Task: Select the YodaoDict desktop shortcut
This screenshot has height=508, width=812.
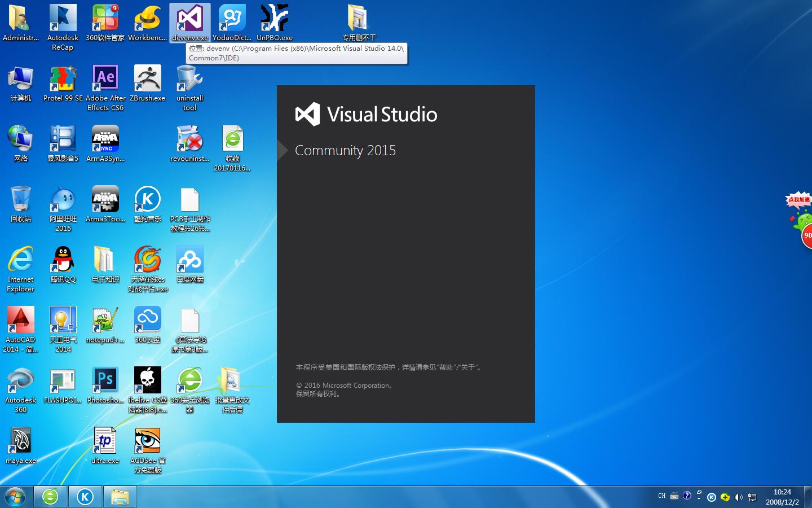Action: 232,23
